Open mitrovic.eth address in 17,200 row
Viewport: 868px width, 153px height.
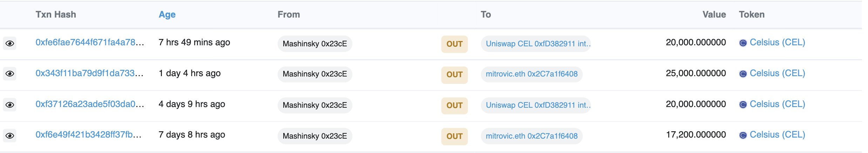tap(531, 136)
